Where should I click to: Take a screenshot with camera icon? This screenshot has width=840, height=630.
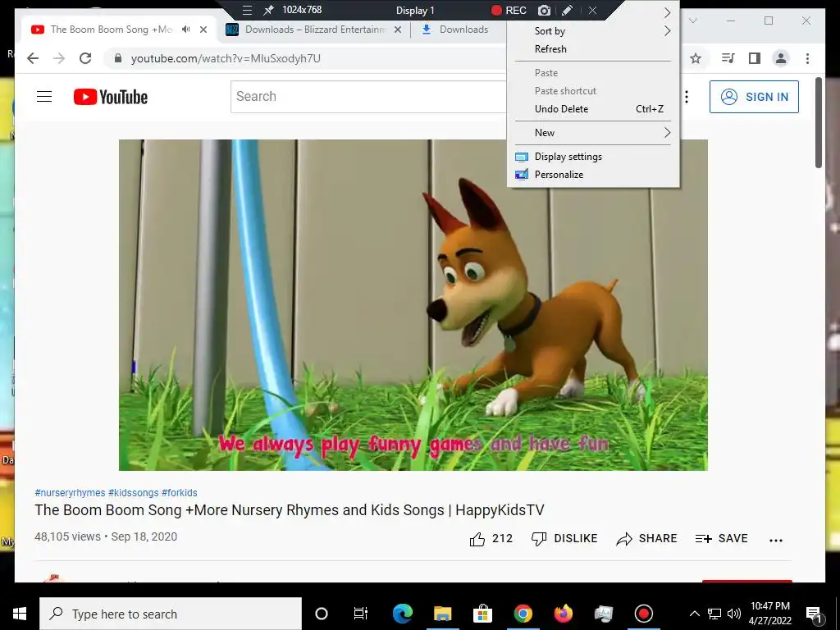pos(544,10)
